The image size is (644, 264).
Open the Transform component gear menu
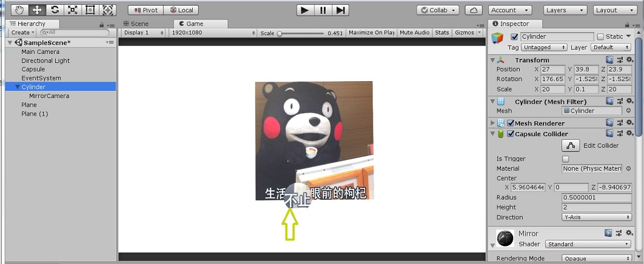point(629,60)
